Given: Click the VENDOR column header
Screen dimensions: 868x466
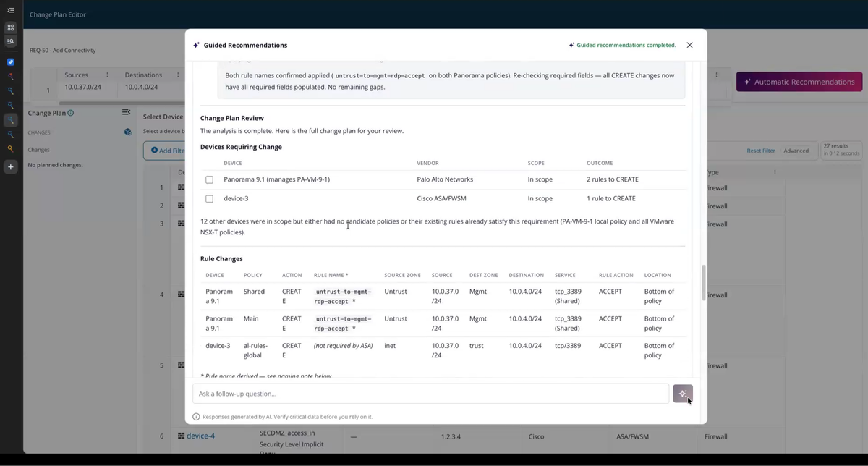Looking at the screenshot, I should point(427,163).
